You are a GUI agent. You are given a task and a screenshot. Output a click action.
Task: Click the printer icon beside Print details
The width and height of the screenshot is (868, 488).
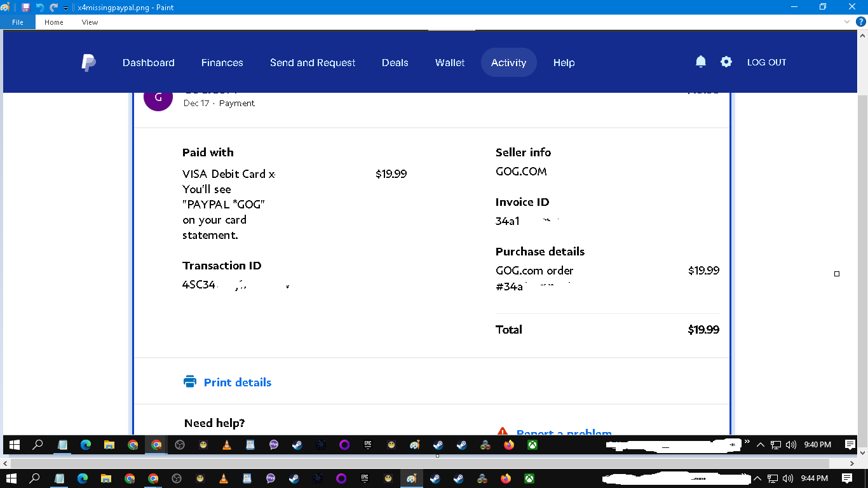tap(190, 382)
